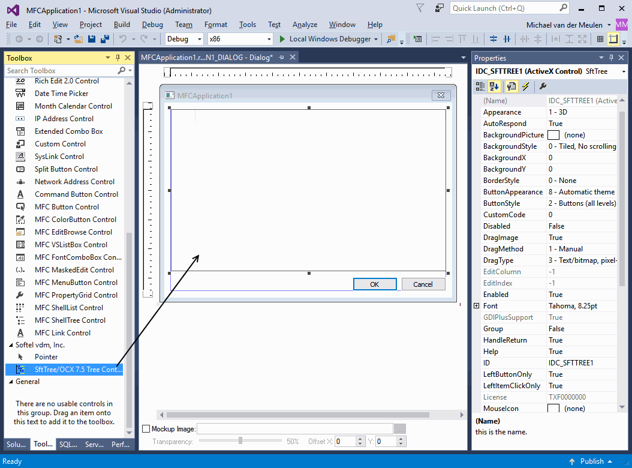Open IDC_SFTTREE1 object selector dropdown

tap(624, 71)
